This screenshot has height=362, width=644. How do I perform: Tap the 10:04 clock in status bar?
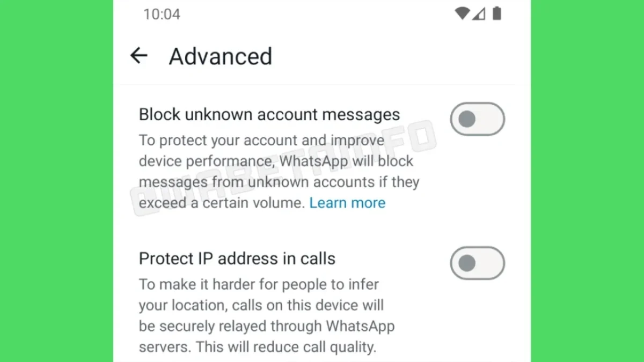[x=162, y=14]
